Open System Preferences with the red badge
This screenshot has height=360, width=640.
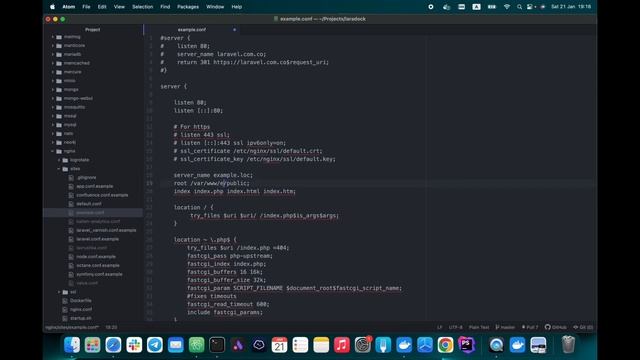[x=362, y=345]
